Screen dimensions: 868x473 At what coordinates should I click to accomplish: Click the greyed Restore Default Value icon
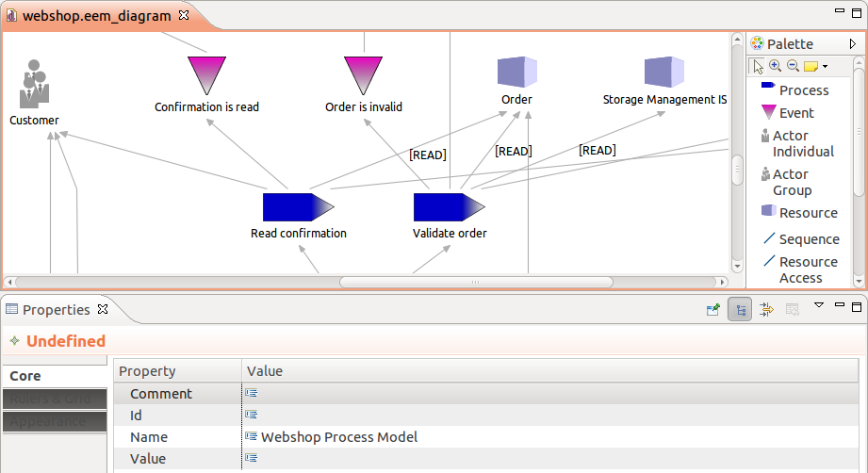pos(793,309)
